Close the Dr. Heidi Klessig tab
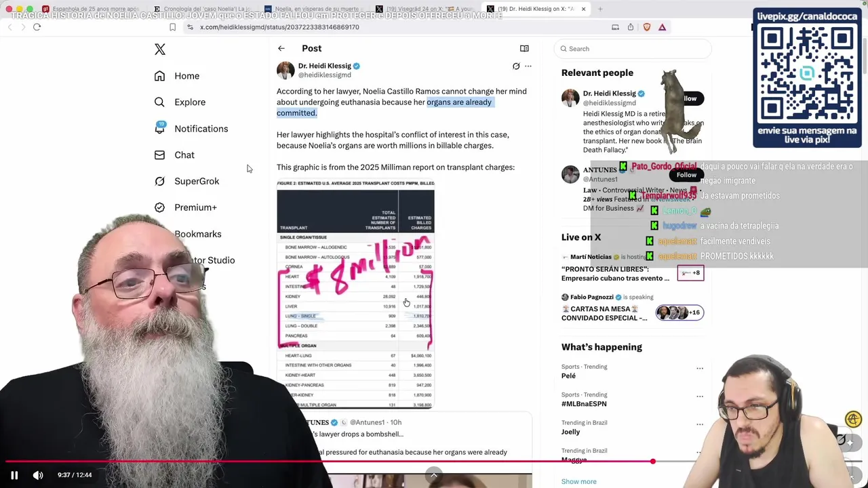 [x=583, y=9]
